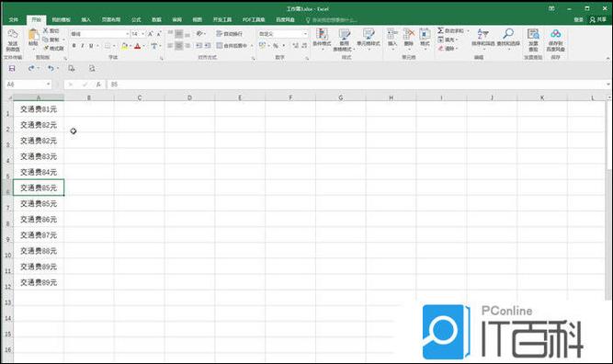
Task: Click the yellow fill color bucket
Action: pyautogui.click(x=124, y=46)
